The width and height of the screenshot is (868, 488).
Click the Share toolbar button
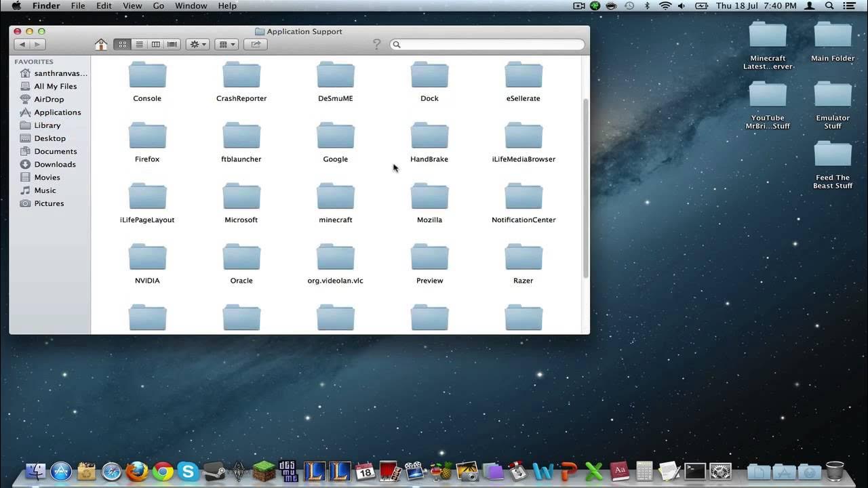click(256, 44)
